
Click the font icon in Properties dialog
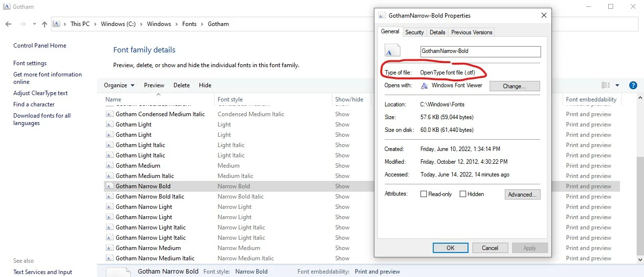click(392, 50)
